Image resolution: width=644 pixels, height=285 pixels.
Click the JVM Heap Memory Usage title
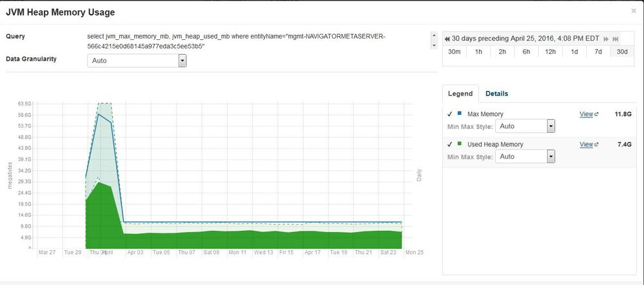tap(60, 12)
